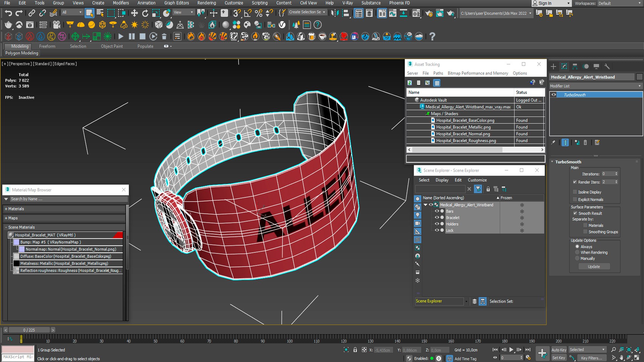
Task: Open the Hierarchy panel tab icon
Action: 575,66
